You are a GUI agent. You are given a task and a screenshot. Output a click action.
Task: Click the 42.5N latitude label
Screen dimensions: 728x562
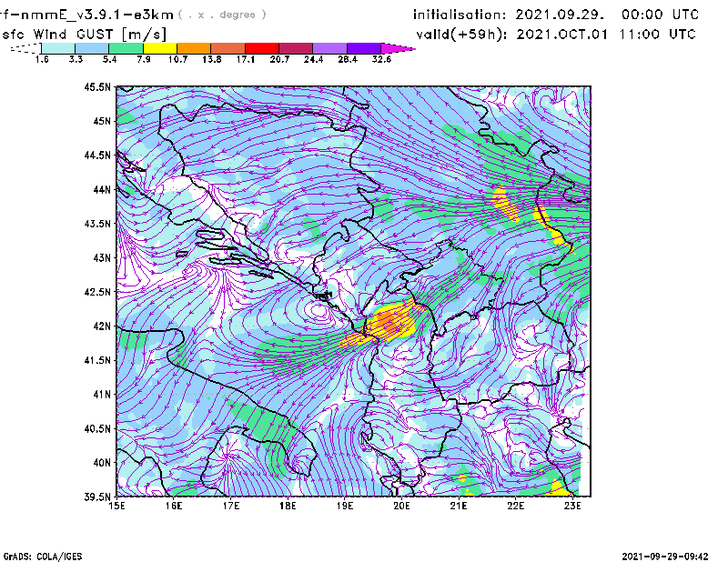(x=97, y=292)
